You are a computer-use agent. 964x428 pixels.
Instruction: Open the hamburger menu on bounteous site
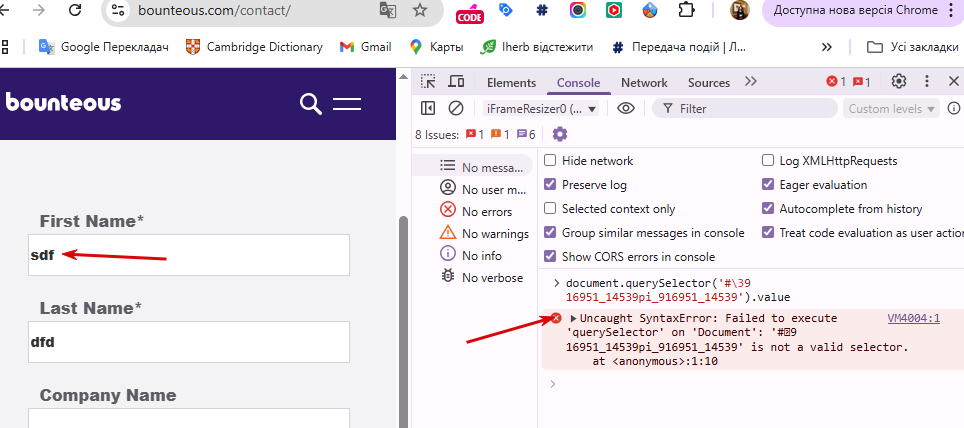coord(347,104)
